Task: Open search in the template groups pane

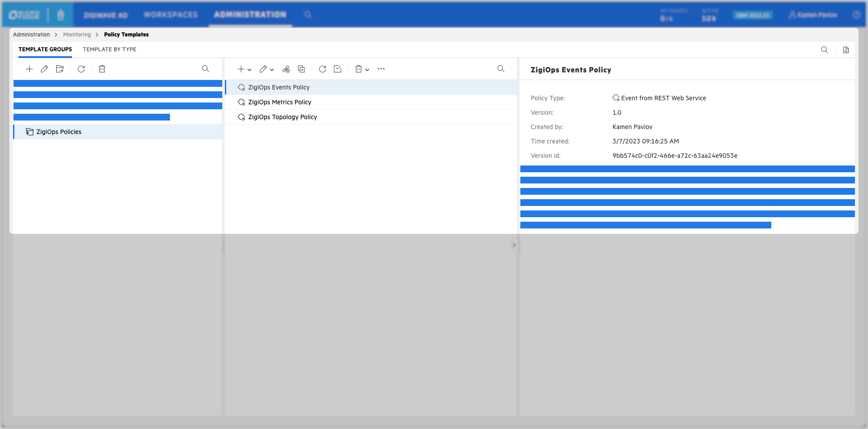Action: pos(206,69)
